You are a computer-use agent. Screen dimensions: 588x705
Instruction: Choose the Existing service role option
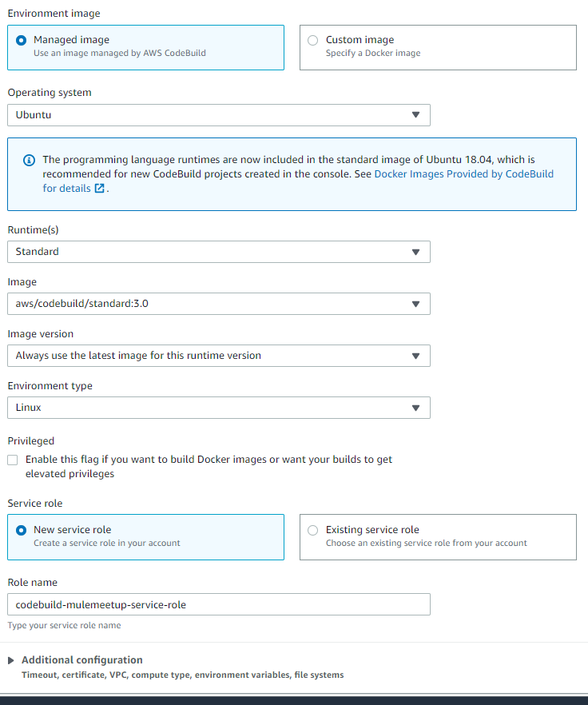(312, 530)
